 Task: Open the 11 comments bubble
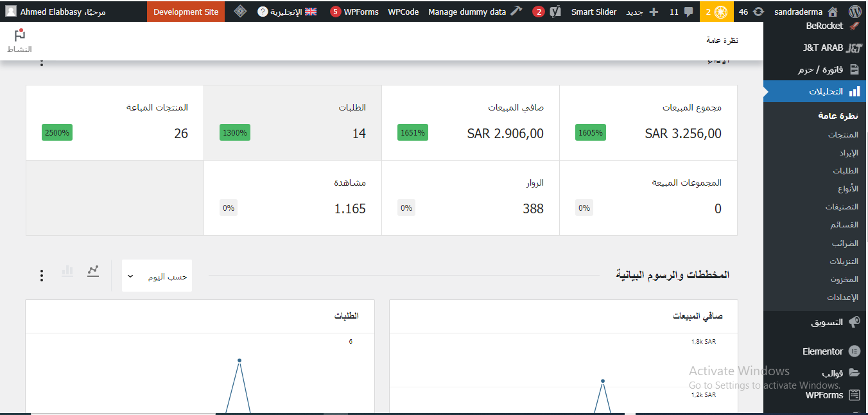click(681, 12)
